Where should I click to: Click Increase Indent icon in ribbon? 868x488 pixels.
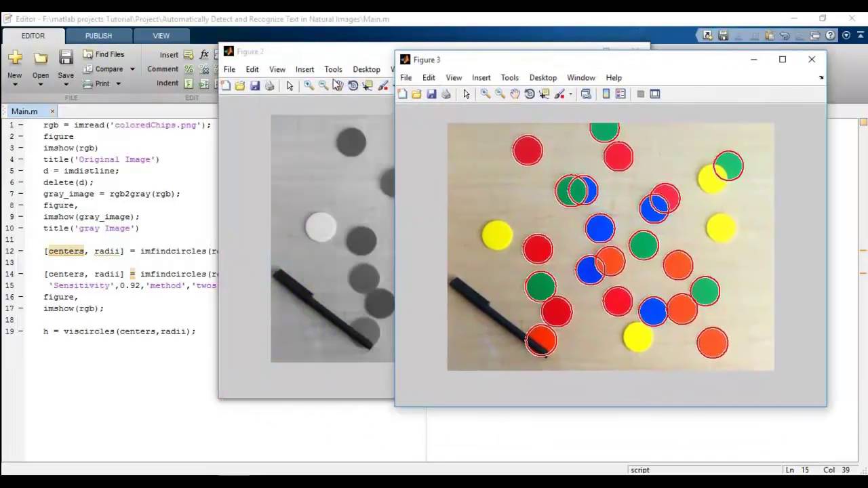[x=204, y=83]
